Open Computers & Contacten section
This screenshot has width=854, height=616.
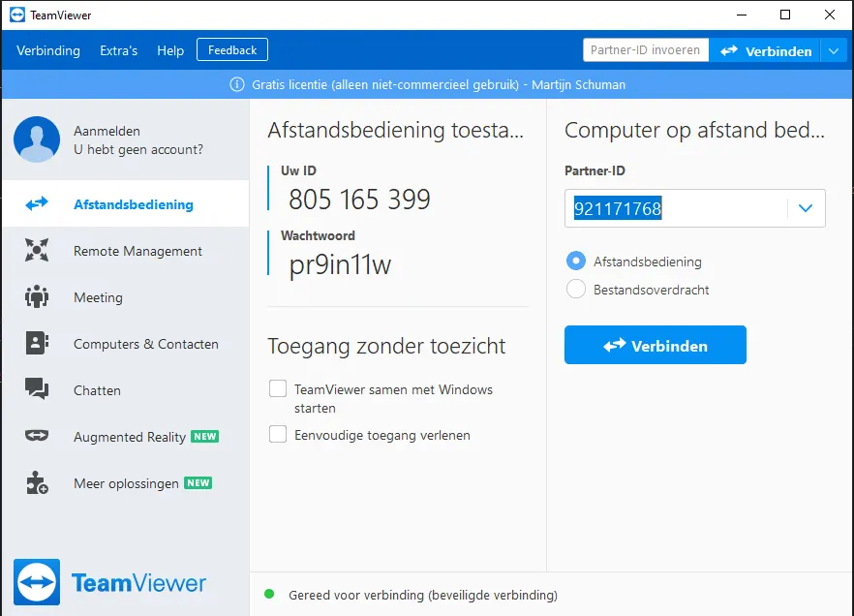pyautogui.click(x=126, y=344)
